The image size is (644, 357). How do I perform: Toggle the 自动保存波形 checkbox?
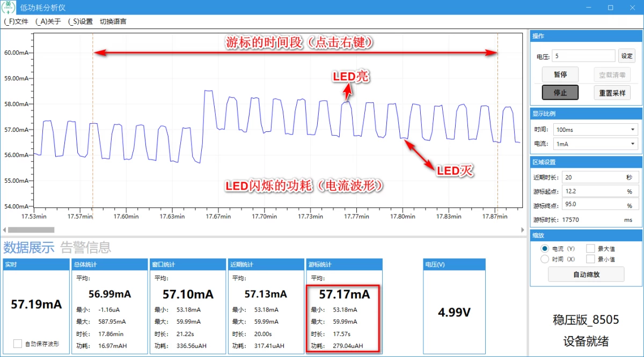pyautogui.click(x=18, y=344)
